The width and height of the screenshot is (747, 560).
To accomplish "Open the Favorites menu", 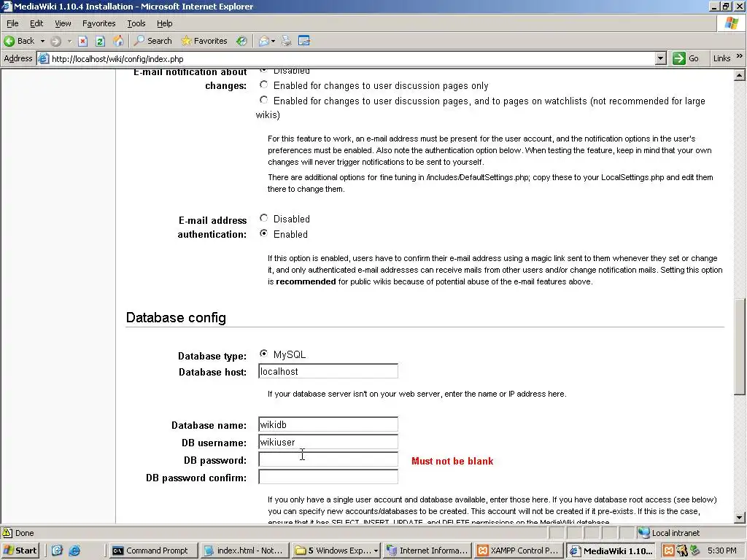I will 98,23.
